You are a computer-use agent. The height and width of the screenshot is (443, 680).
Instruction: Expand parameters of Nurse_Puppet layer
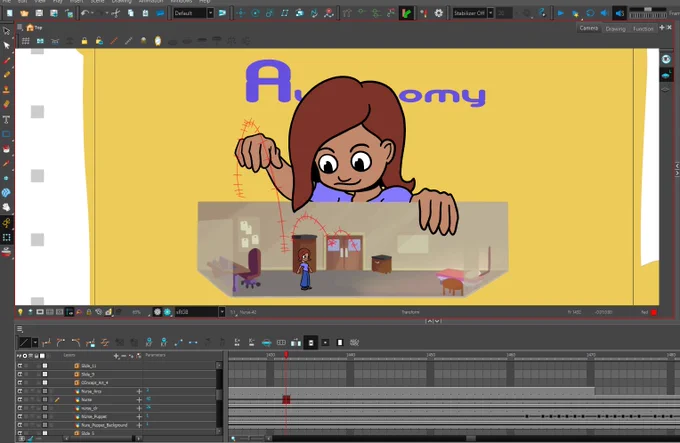[139, 417]
